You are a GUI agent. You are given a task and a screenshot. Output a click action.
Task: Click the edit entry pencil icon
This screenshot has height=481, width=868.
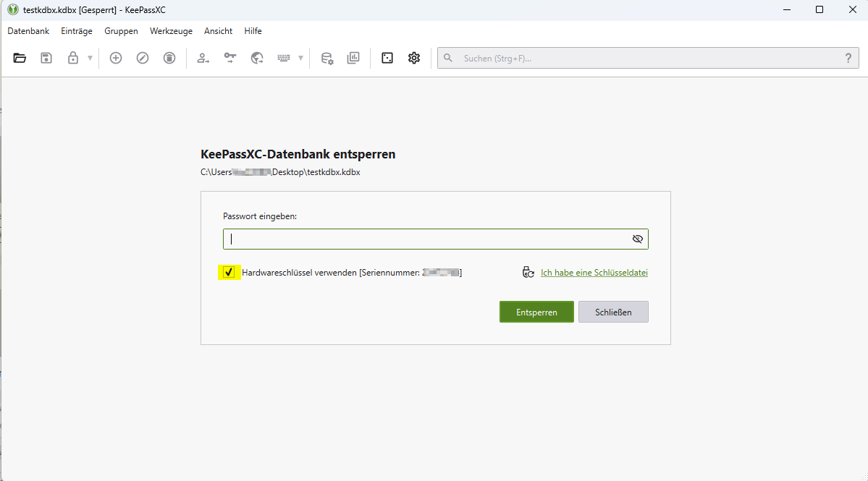pos(143,58)
